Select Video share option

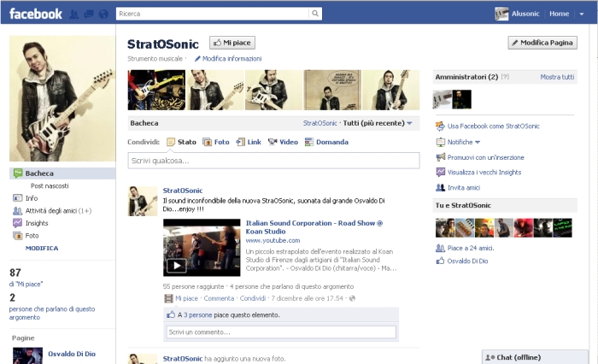click(283, 142)
